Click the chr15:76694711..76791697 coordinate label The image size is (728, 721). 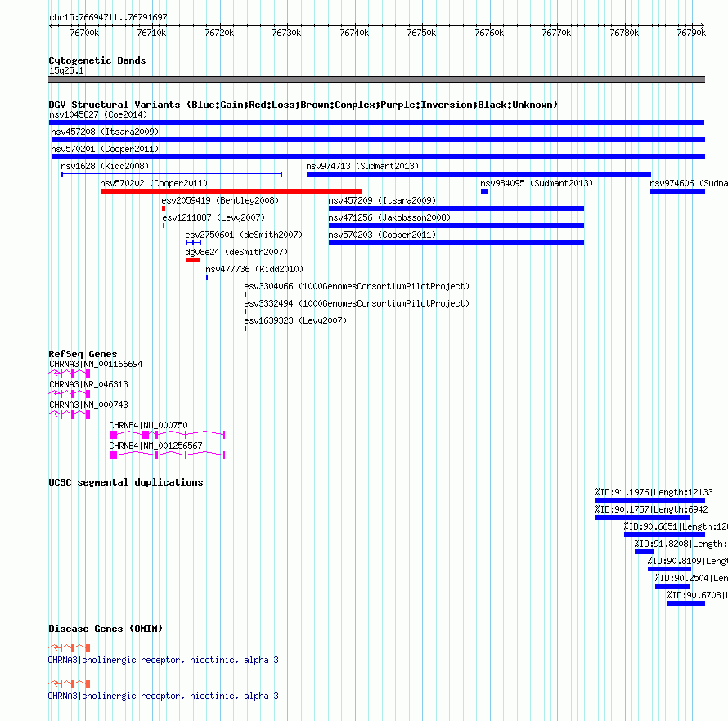(x=108, y=17)
